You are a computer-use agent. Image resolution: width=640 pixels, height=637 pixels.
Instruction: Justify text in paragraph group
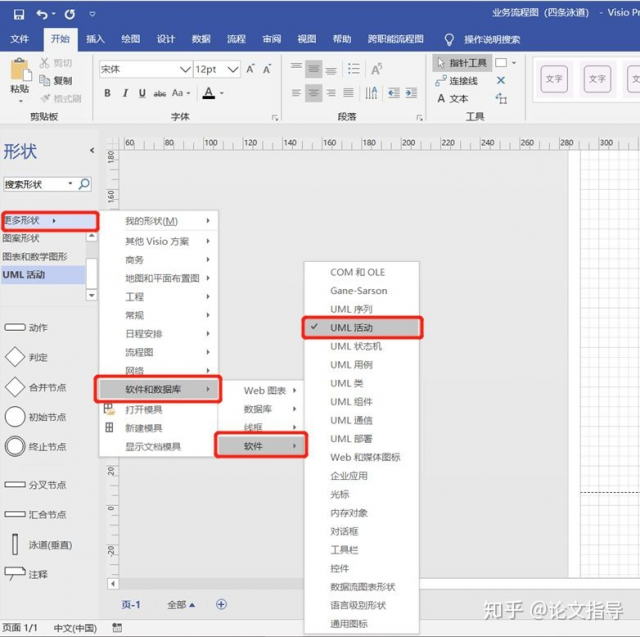tap(348, 93)
